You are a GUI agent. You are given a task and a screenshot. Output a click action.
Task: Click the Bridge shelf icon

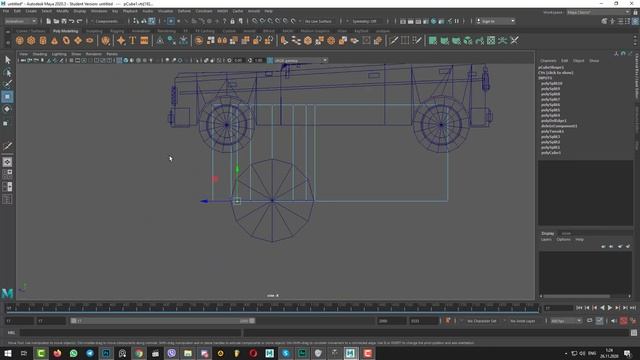point(296,40)
